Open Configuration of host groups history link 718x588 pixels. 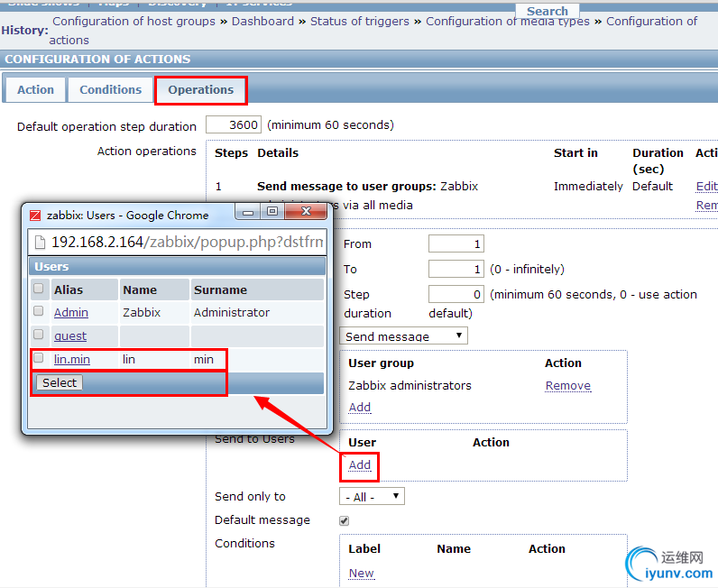(133, 22)
